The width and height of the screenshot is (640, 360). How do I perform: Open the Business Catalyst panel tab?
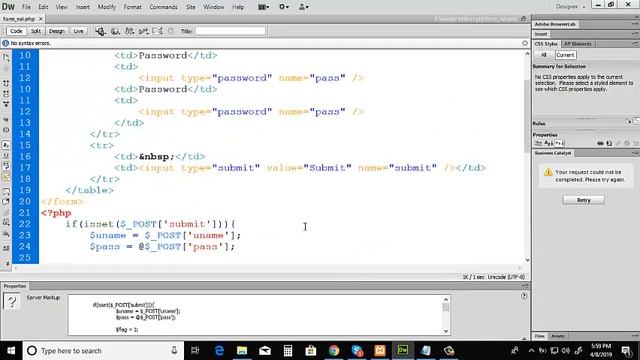(x=553, y=153)
